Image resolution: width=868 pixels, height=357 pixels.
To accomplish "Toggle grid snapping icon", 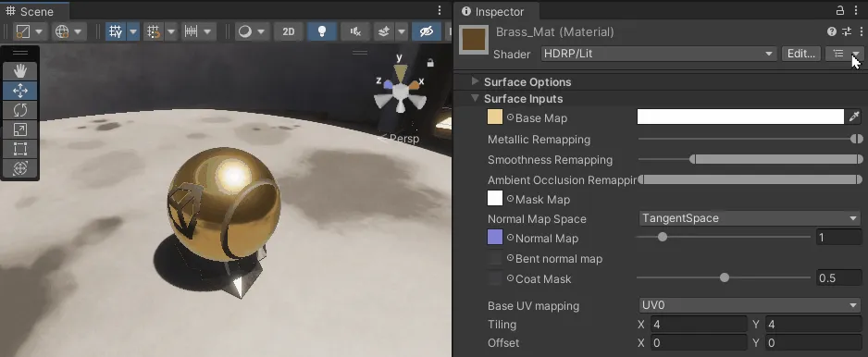I will pos(154,31).
